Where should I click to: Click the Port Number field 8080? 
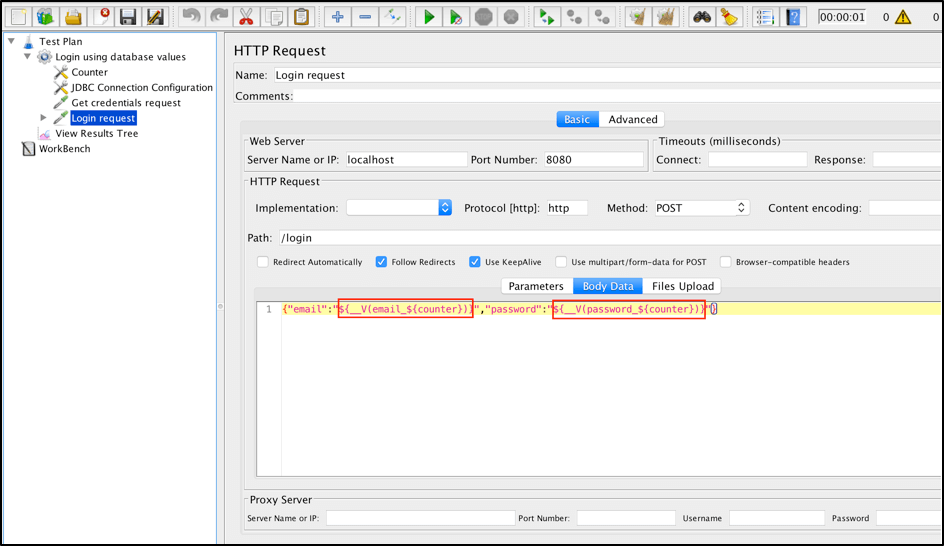594,160
